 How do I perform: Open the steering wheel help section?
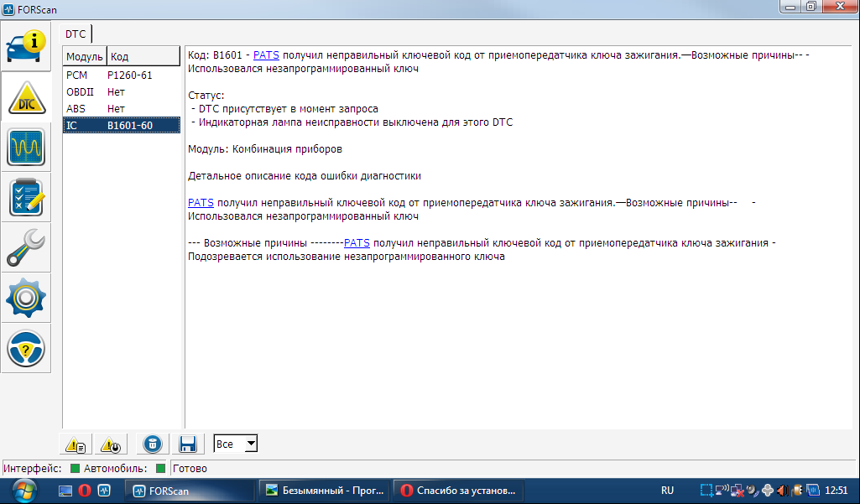(26, 348)
